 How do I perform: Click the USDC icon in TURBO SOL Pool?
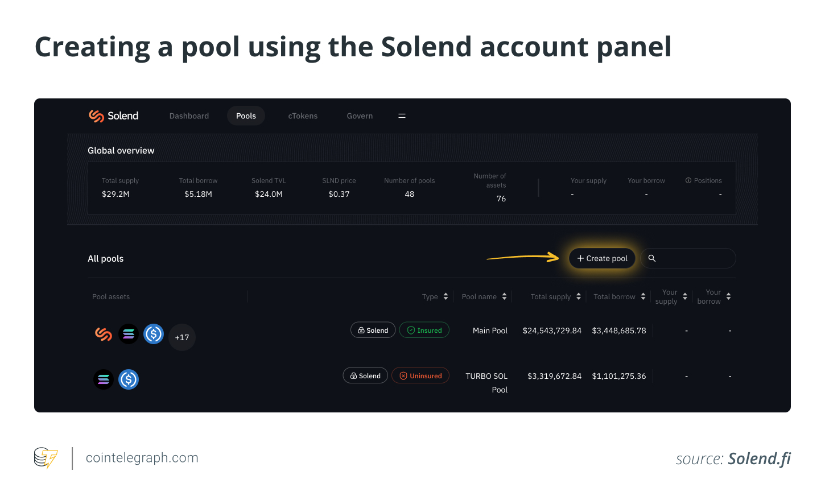pos(129,379)
